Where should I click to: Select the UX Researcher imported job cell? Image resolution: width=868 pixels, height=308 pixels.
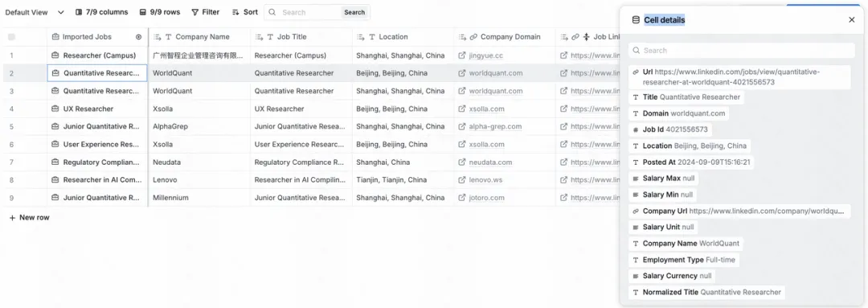pyautogui.click(x=97, y=109)
